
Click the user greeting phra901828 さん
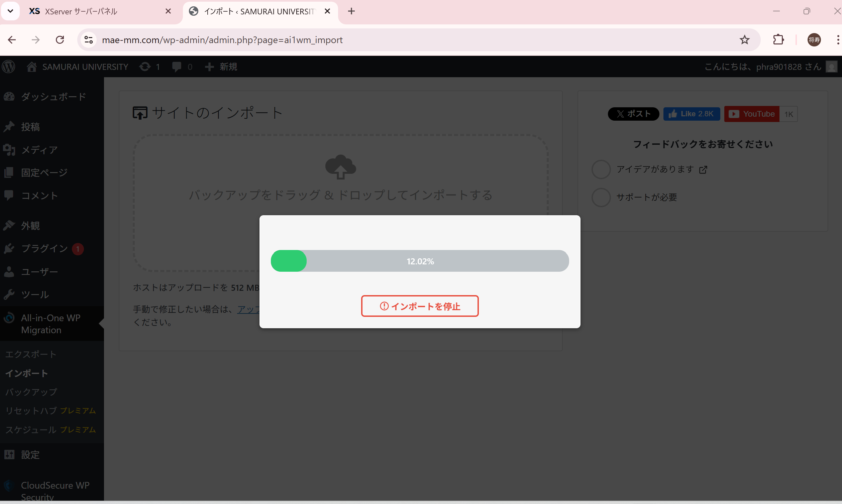point(763,67)
